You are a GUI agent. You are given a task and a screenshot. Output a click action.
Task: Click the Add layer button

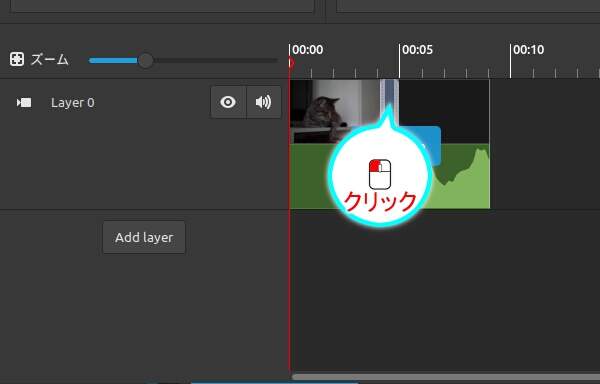144,238
